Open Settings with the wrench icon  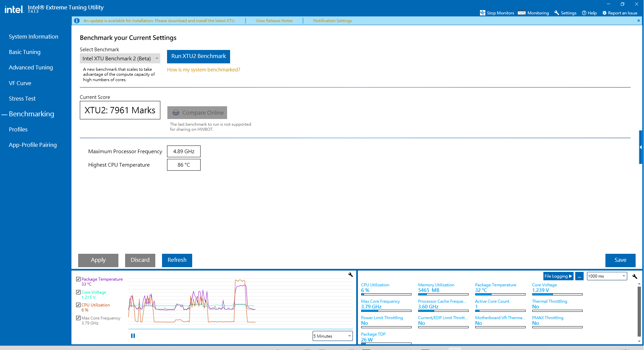click(x=565, y=13)
